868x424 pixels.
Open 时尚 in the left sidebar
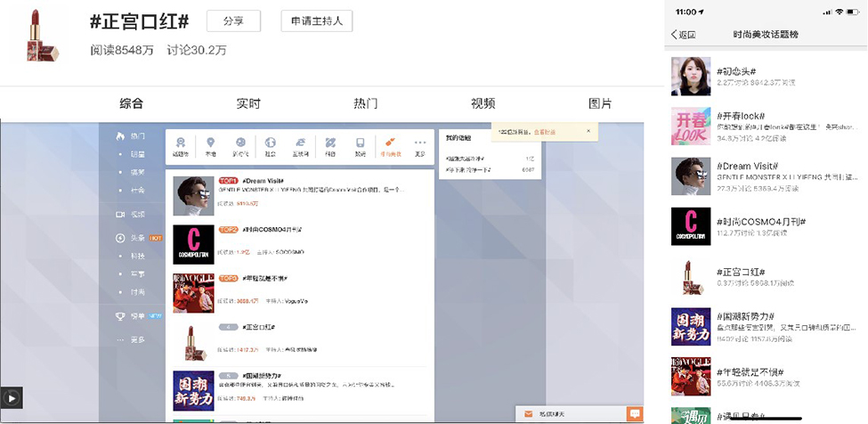click(137, 292)
